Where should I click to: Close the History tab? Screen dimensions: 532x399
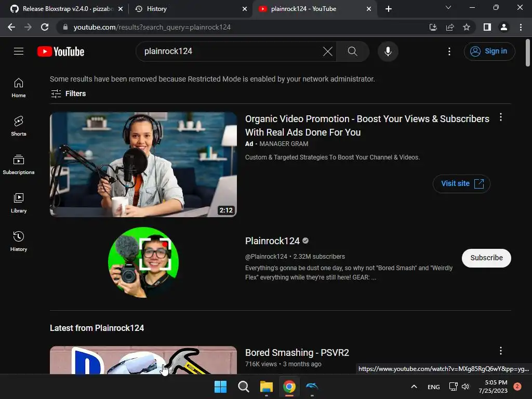coord(245,9)
